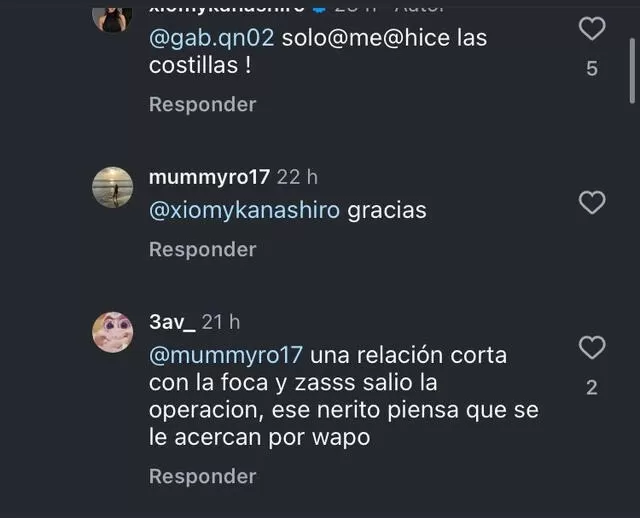
Task: Like 3av_'s comment about la foca
Action: 592,347
